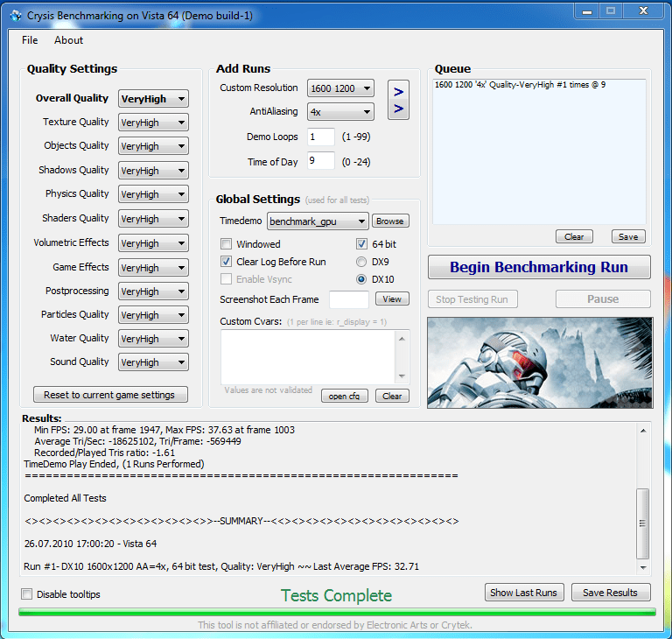Viewport: 672px width, 639px height.
Task: Clear the Queue list
Action: click(x=574, y=236)
